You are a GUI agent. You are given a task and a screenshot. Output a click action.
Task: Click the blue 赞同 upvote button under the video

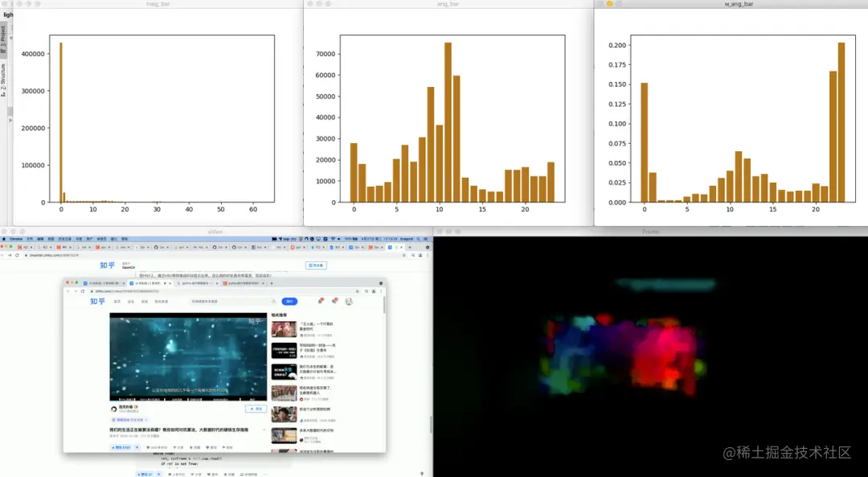[x=121, y=447]
